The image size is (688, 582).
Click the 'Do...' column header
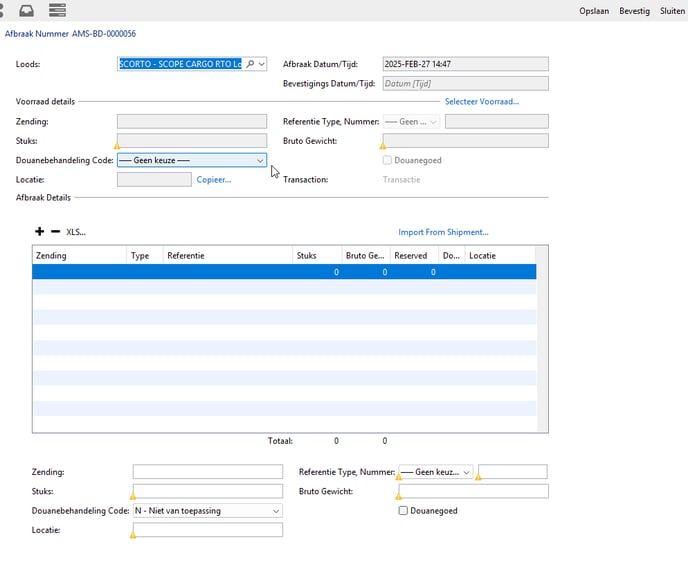point(452,255)
